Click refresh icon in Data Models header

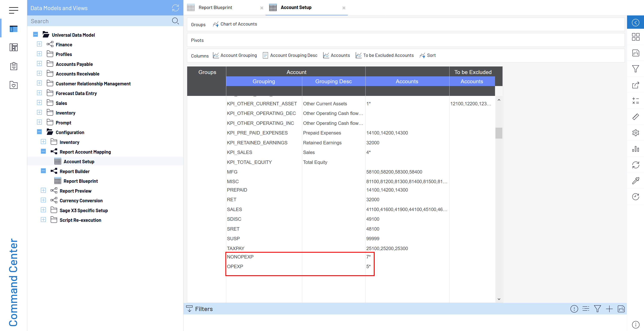click(175, 8)
